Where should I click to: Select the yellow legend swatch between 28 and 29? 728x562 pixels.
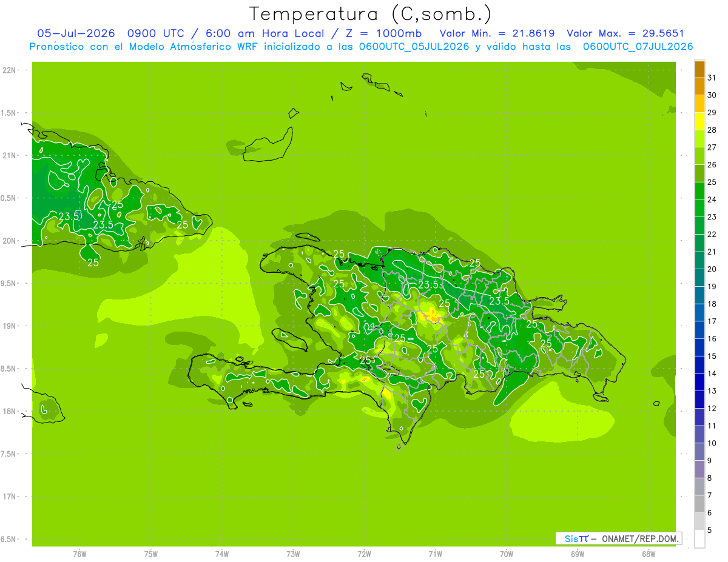[x=699, y=121]
